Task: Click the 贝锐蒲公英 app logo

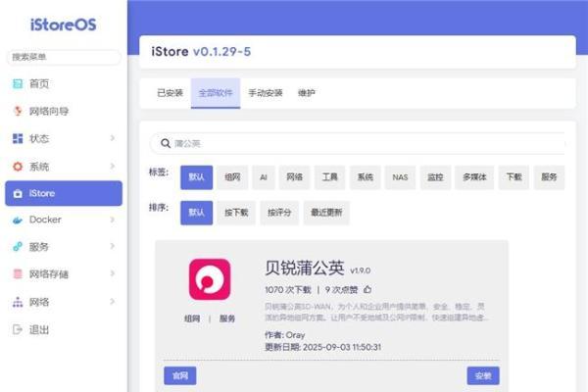Action: 209,279
